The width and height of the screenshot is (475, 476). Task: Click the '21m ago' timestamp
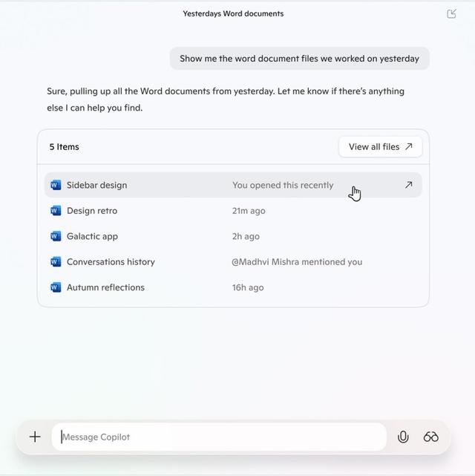[x=249, y=211]
